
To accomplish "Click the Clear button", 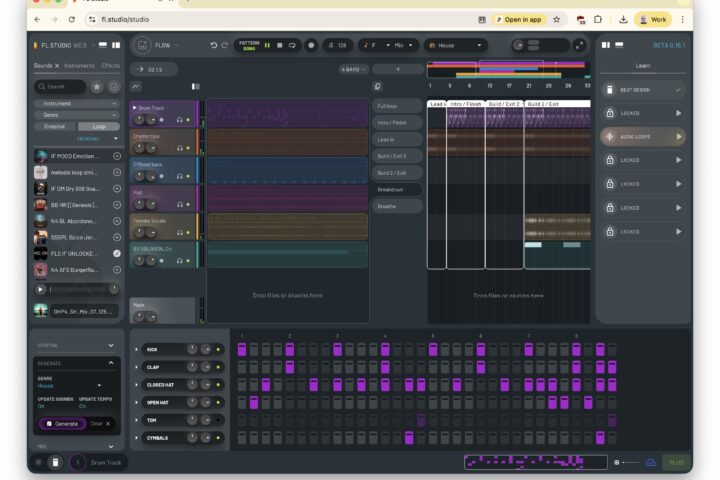I will 100,424.
